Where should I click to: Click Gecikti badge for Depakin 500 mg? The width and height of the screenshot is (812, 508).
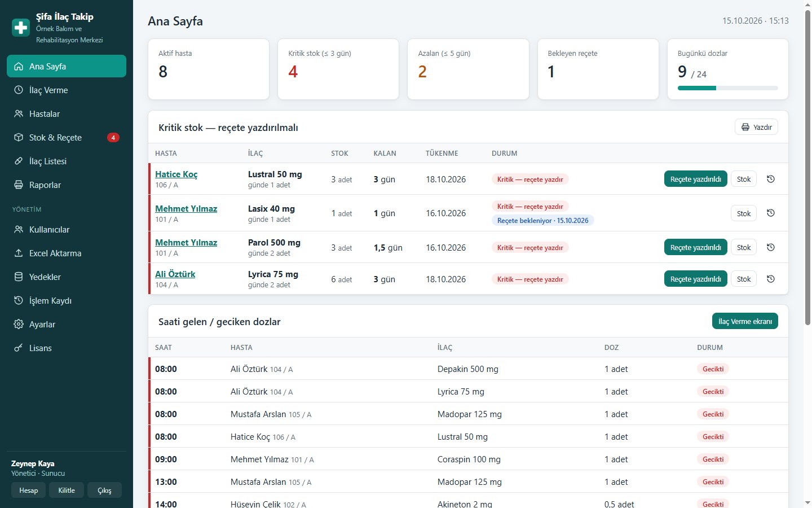(x=713, y=369)
